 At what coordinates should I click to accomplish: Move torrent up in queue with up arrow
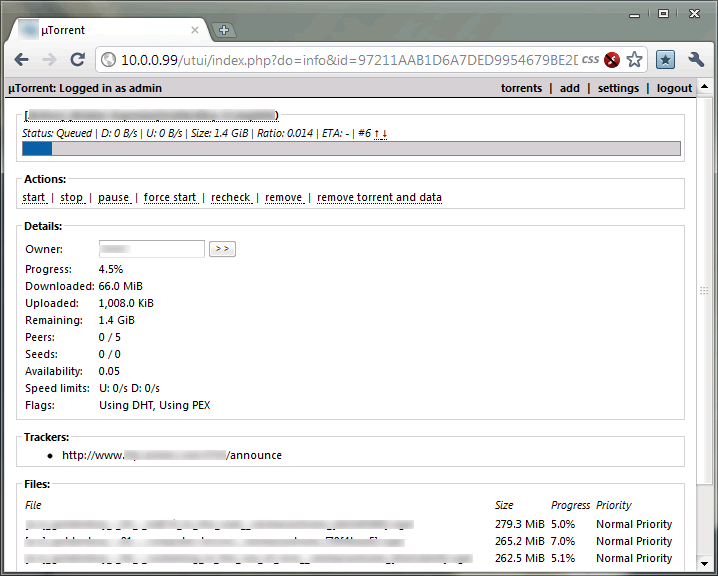377,134
